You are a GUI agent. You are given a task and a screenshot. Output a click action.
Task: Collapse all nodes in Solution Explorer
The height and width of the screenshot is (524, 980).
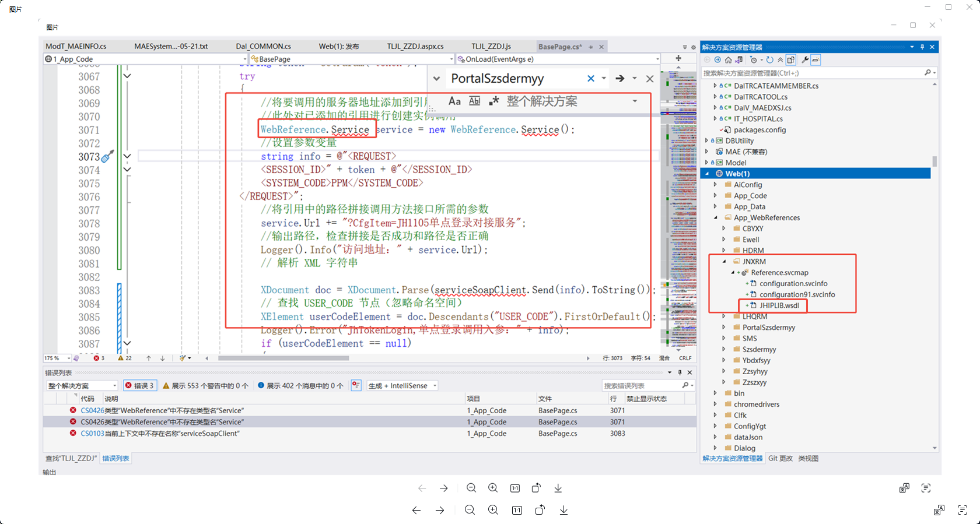(780, 60)
